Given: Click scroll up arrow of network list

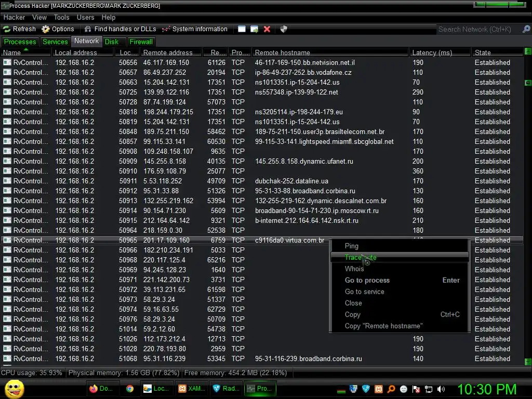Looking at the screenshot, I should point(528,51).
